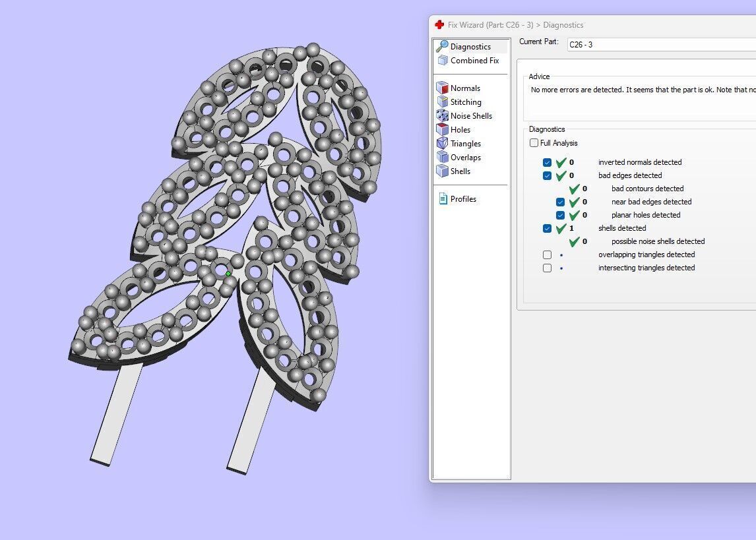The width and height of the screenshot is (756, 540).
Task: Enable overlapping triangles detected checkbox
Action: (x=547, y=255)
